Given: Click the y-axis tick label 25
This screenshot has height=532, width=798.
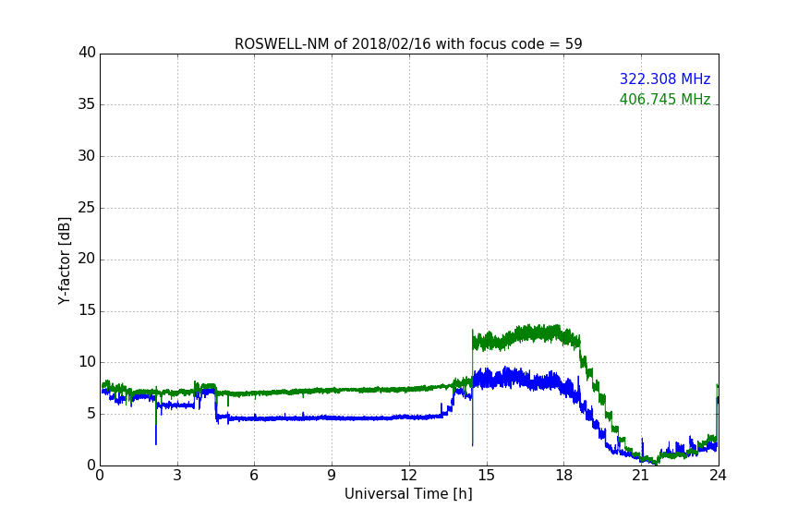Looking at the screenshot, I should pyautogui.click(x=87, y=208).
